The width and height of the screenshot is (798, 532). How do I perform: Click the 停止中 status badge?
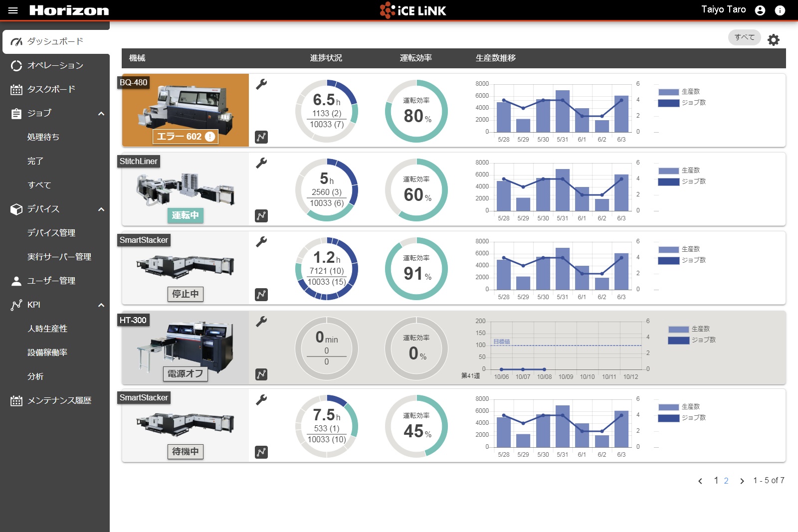tap(185, 294)
